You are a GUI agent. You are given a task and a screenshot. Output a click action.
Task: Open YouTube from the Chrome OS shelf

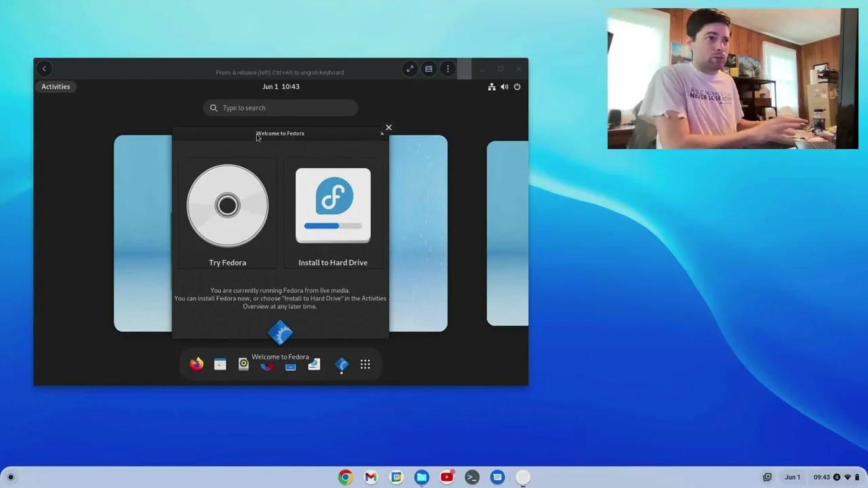(x=446, y=477)
